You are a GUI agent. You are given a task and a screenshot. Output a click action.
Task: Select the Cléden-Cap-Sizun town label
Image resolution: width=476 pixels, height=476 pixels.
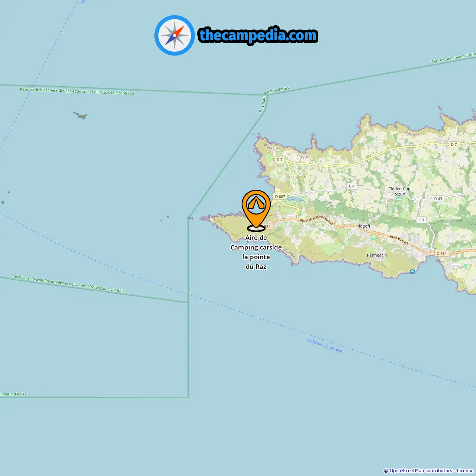[x=400, y=191]
